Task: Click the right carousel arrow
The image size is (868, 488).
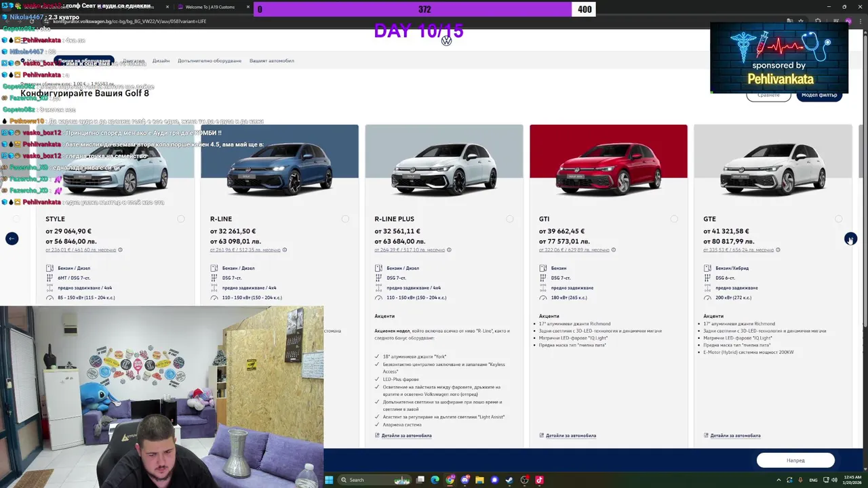Action: [850, 239]
